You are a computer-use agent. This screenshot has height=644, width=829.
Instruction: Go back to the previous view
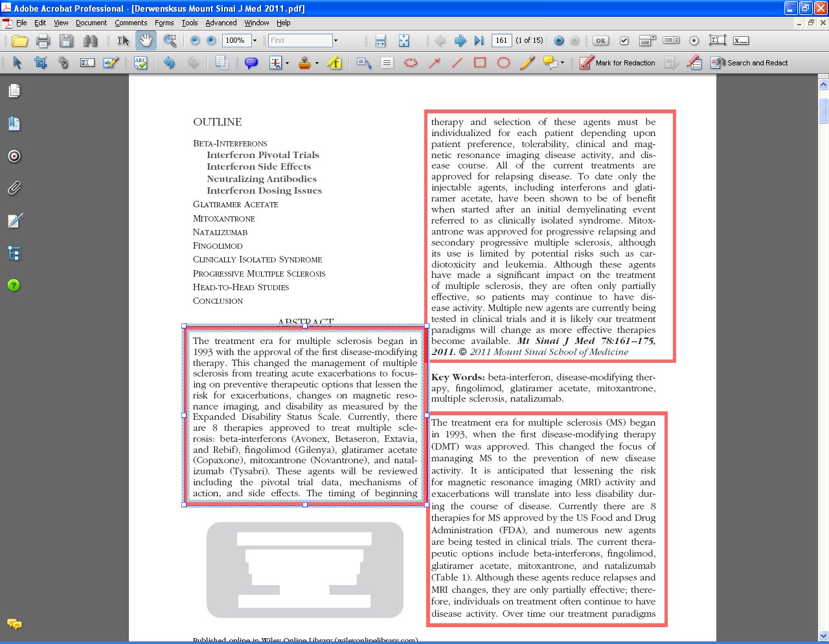click(x=559, y=41)
